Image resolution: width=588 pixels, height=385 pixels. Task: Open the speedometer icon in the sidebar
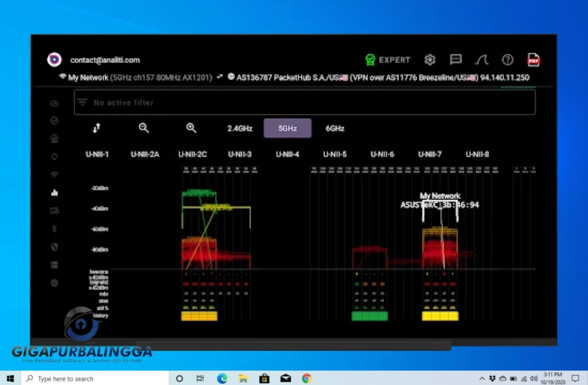pos(55,103)
